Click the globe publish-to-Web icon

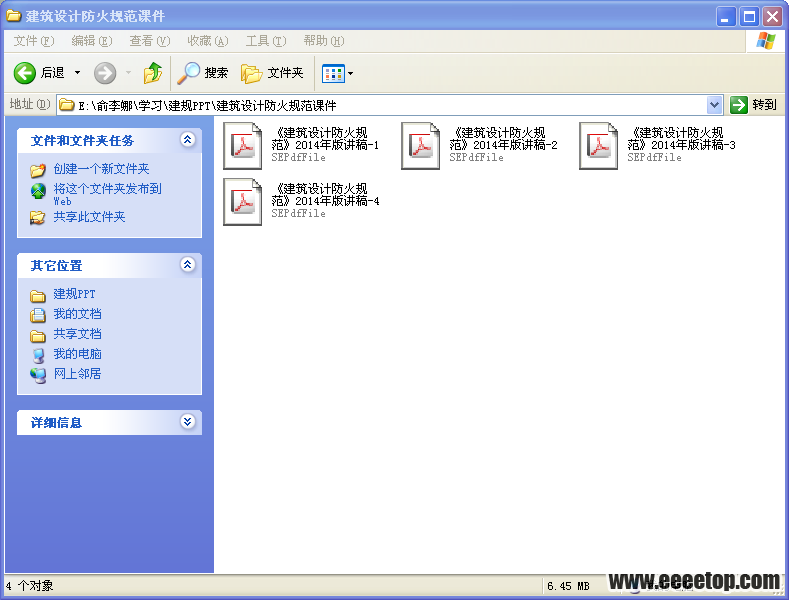(38, 191)
